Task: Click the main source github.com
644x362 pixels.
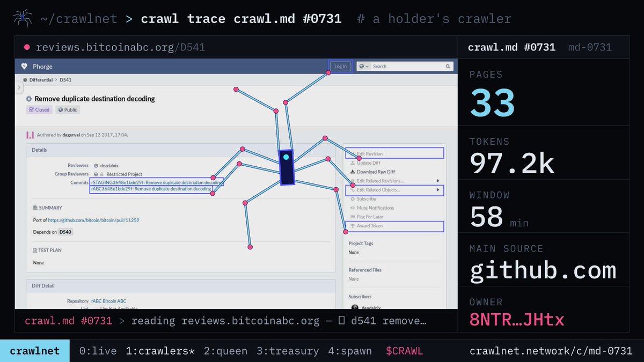Action: pos(543,270)
